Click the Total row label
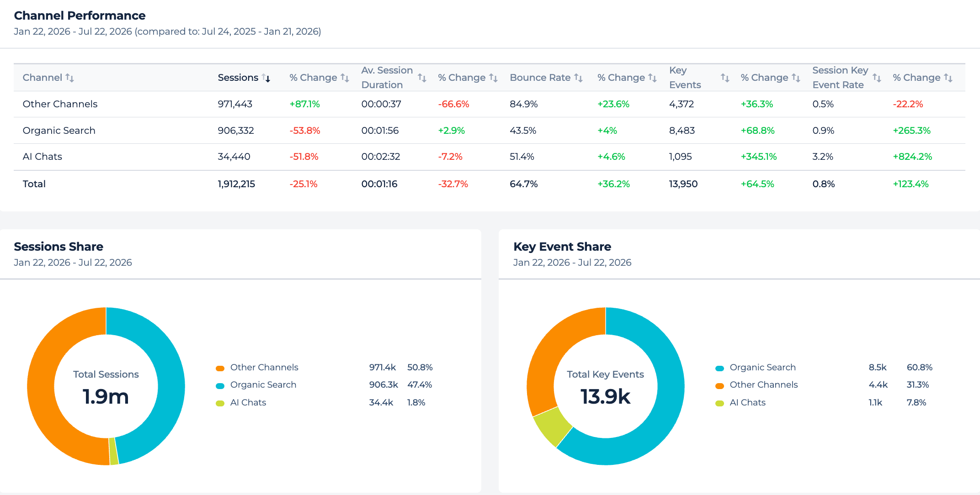The image size is (980, 495). tap(34, 184)
